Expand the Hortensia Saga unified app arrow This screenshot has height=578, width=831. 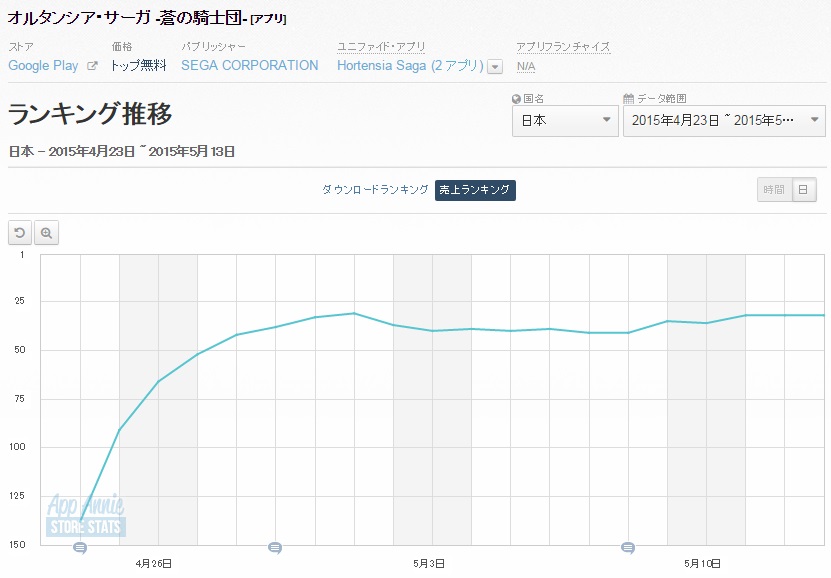point(495,67)
